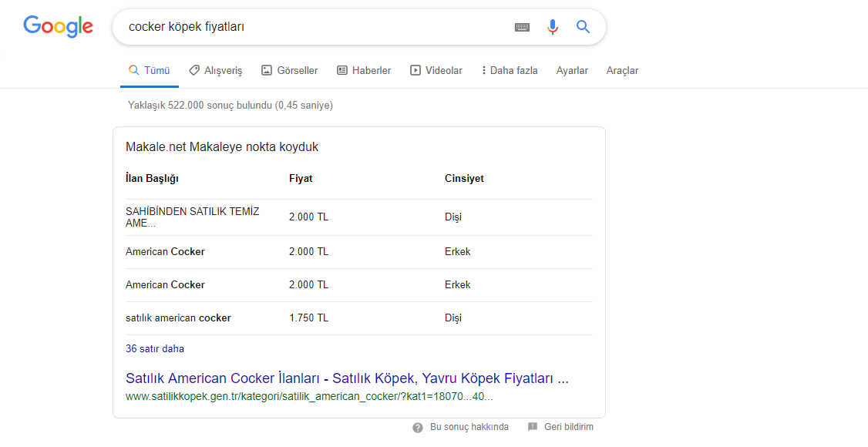Click Dişi in the SAHİBİNDEN SATILIK row

pyautogui.click(x=453, y=217)
